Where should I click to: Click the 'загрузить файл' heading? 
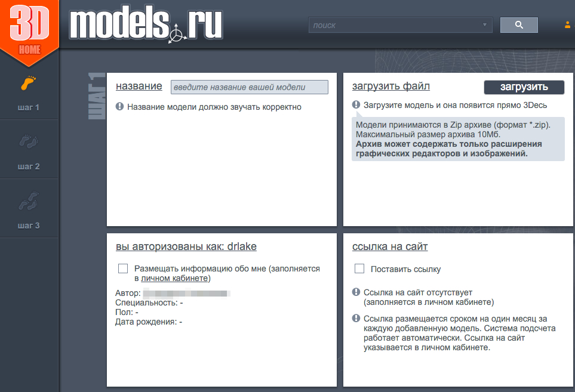coord(390,86)
